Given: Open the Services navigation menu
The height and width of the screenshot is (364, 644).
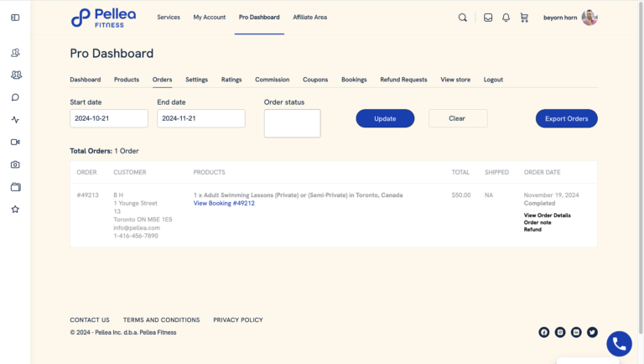Looking at the screenshot, I should 169,18.
